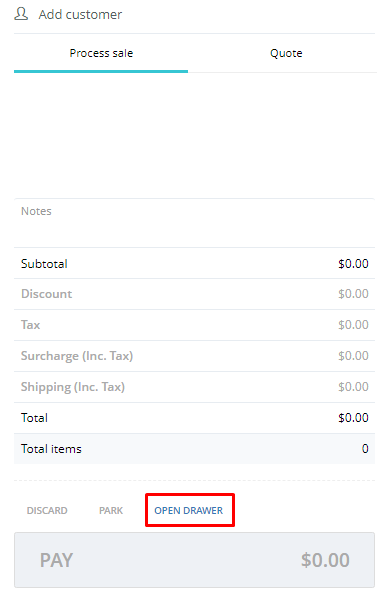Click the Discount $0.00 amount
Viewport: 390px width, 595px height.
click(353, 294)
